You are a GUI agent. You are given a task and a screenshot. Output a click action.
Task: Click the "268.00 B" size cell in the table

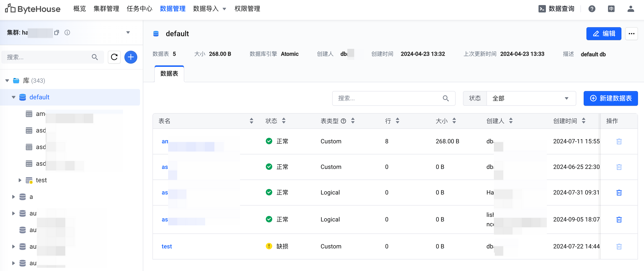(447, 141)
